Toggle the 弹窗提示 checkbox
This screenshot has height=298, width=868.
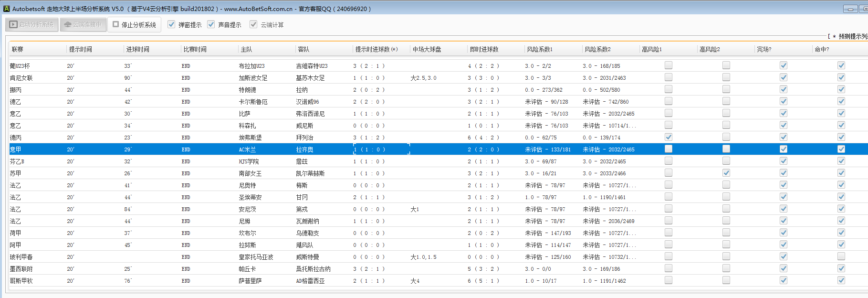(171, 24)
